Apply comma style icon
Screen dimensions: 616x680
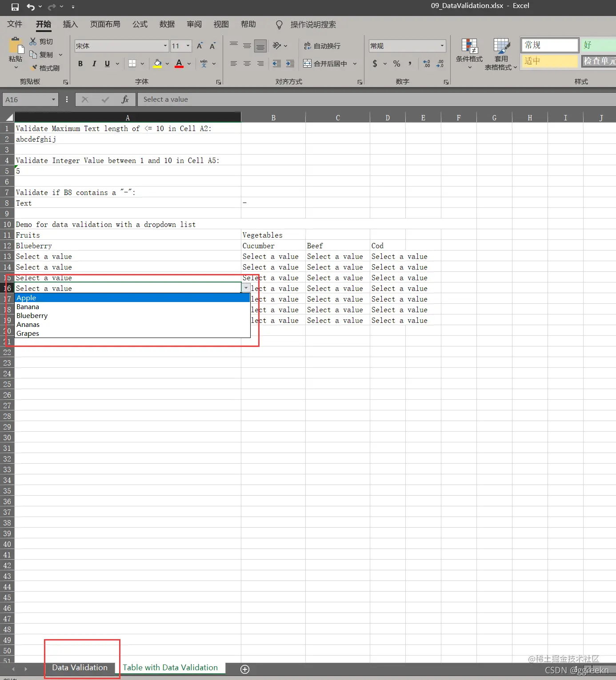(410, 64)
